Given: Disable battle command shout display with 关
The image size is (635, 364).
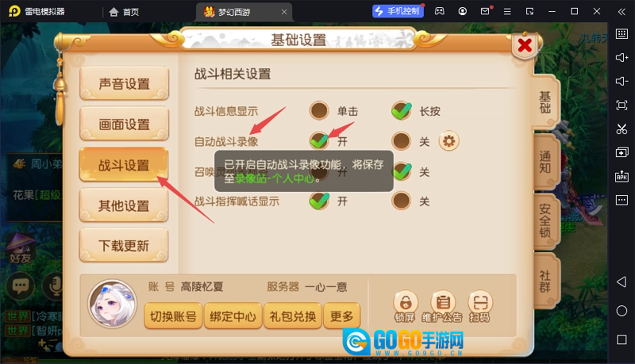Looking at the screenshot, I should tap(402, 201).
